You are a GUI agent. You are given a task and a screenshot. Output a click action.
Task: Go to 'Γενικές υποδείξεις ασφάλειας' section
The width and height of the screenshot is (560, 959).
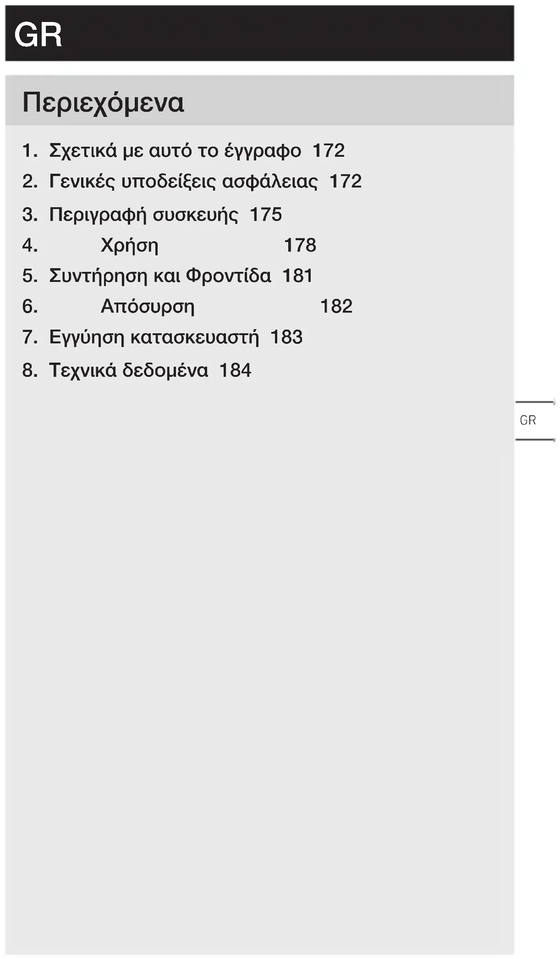pyautogui.click(x=183, y=182)
